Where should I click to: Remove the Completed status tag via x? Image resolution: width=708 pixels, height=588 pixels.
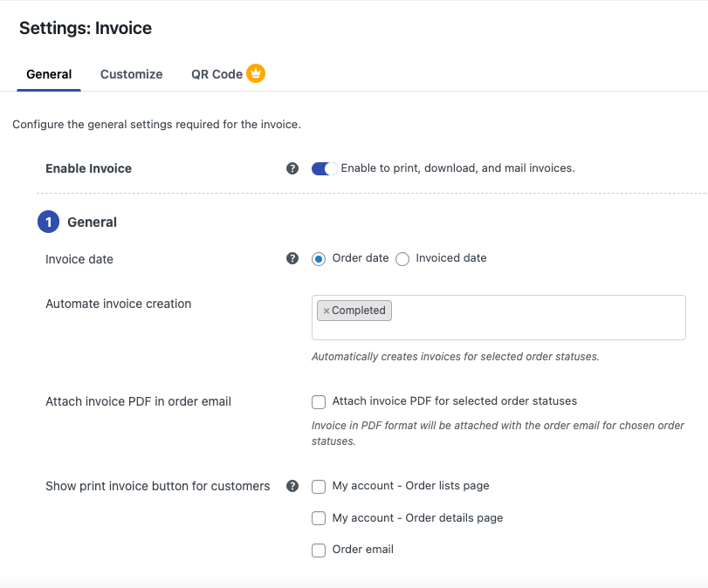[326, 311]
